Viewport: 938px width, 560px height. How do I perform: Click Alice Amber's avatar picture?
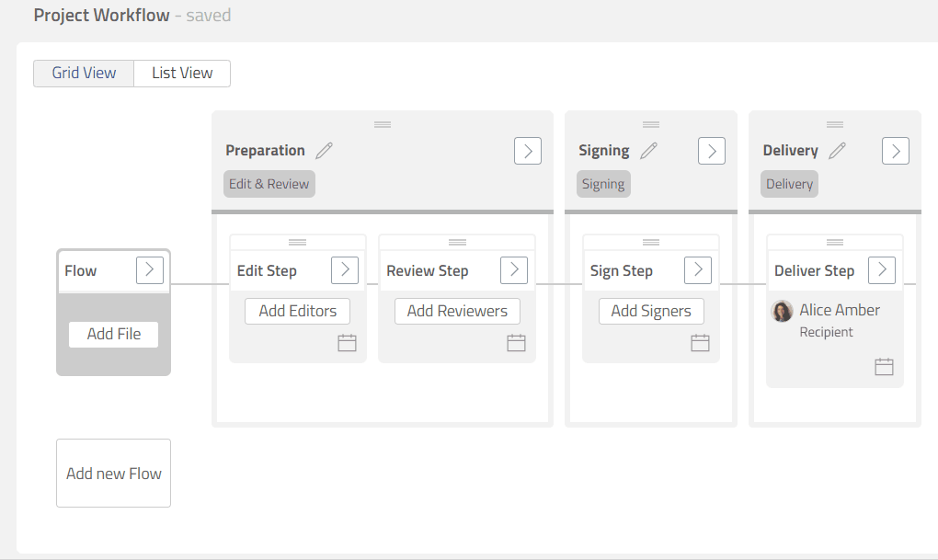(783, 311)
